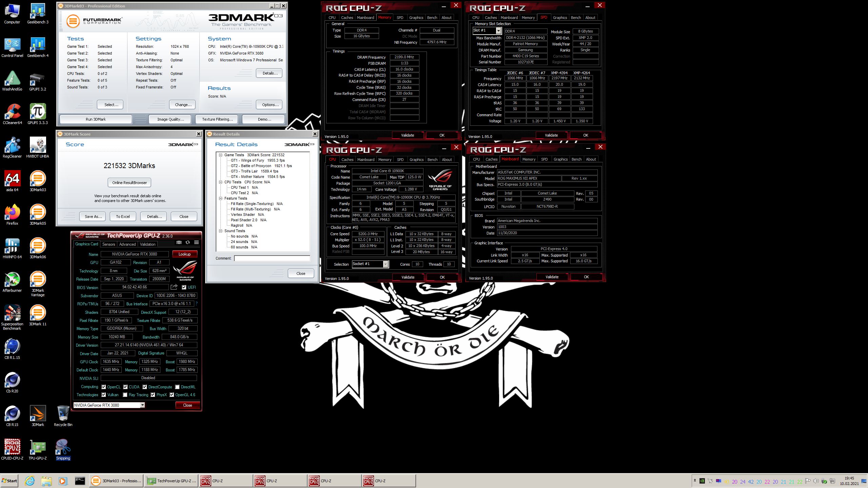Open the Recycle Bin
The height and width of the screenshot is (488, 868).
pos(63,416)
